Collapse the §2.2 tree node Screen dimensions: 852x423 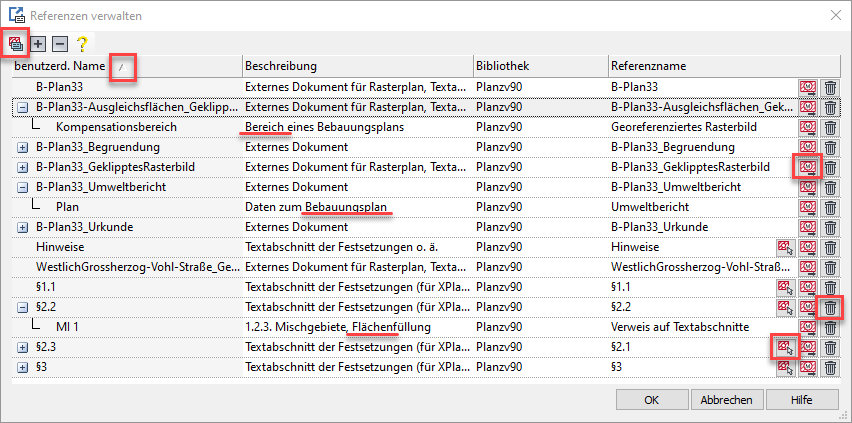[22, 307]
